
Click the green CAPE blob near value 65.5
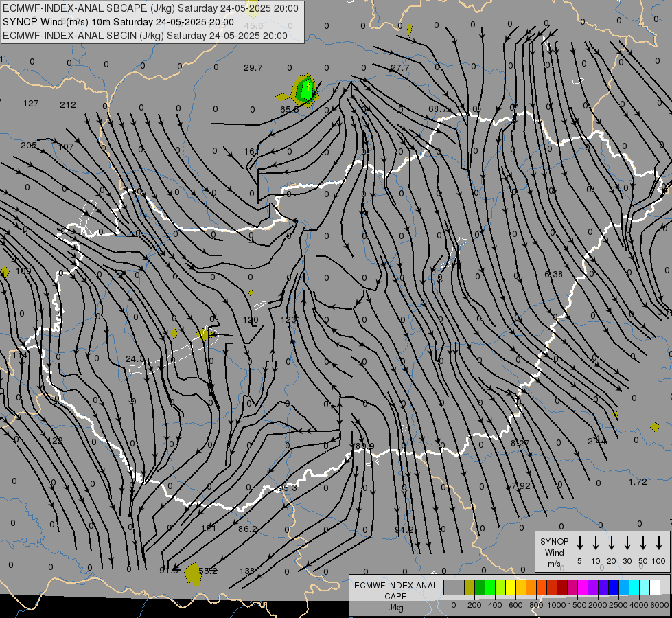pos(305,90)
